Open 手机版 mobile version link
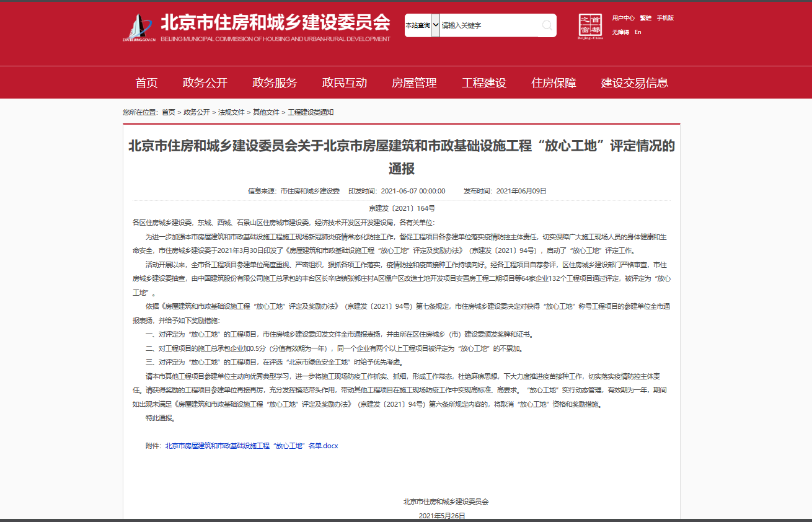Image resolution: width=812 pixels, height=522 pixels. [665, 18]
